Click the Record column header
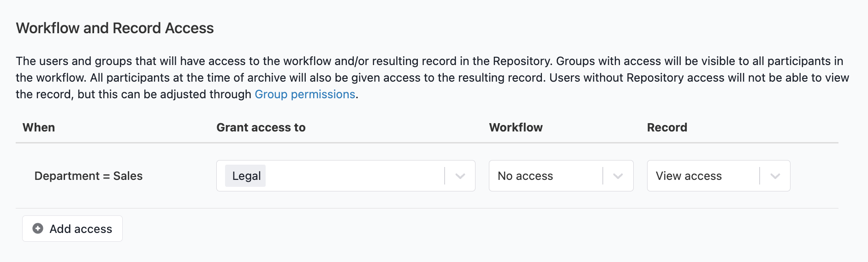 [x=667, y=127]
